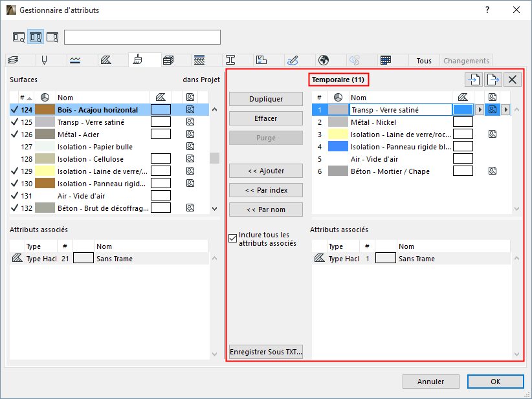Open the Profiles I-beam tab icon
This screenshot has height=399, width=532.
[x=230, y=60]
